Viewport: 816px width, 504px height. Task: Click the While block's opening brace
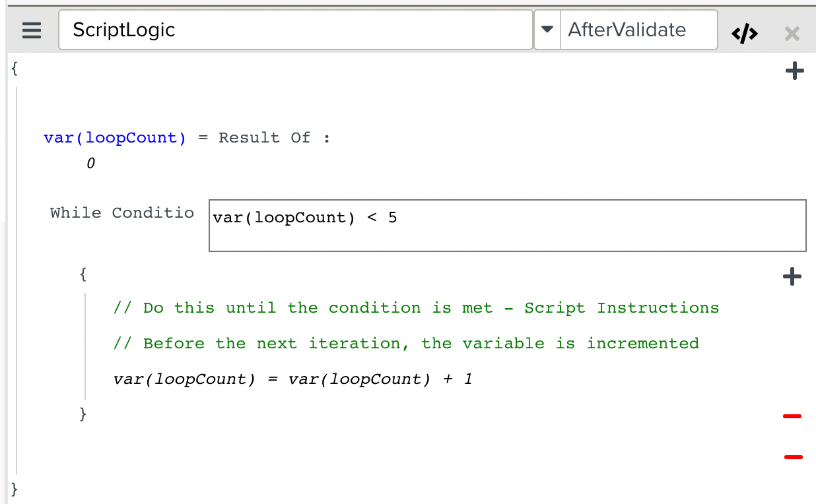(83, 274)
